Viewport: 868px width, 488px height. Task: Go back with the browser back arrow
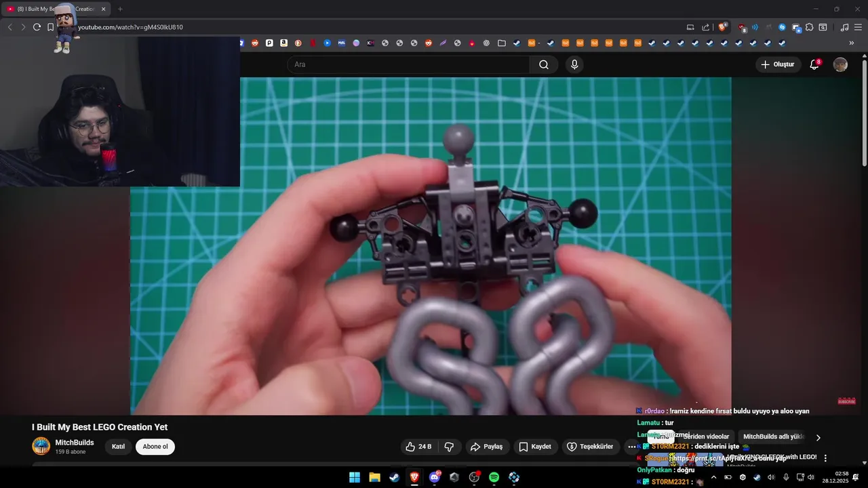click(9, 27)
